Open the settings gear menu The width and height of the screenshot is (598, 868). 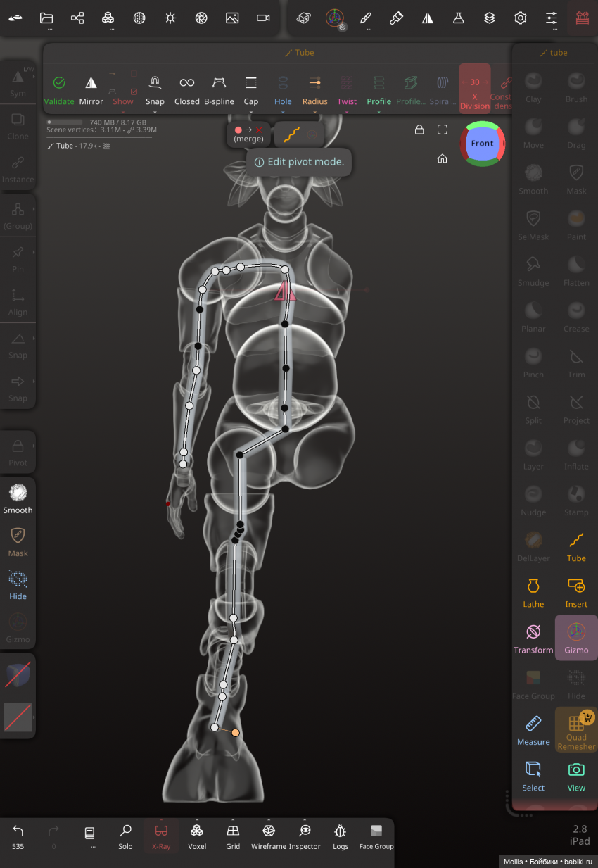pyautogui.click(x=521, y=18)
